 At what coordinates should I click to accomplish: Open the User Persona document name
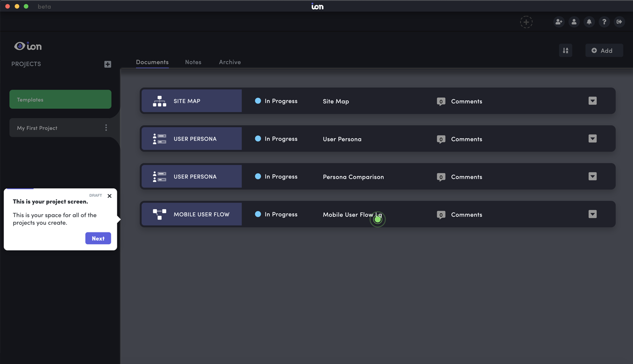tap(342, 139)
